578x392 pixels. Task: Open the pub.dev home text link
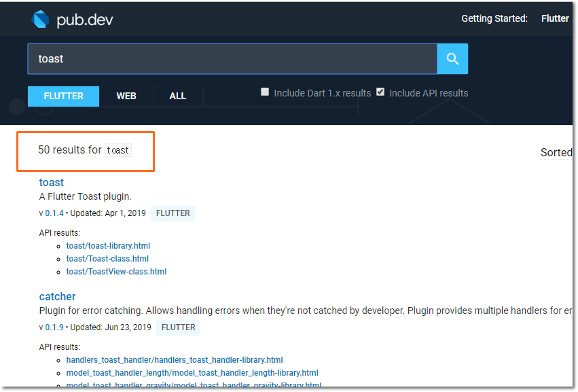tap(85, 20)
